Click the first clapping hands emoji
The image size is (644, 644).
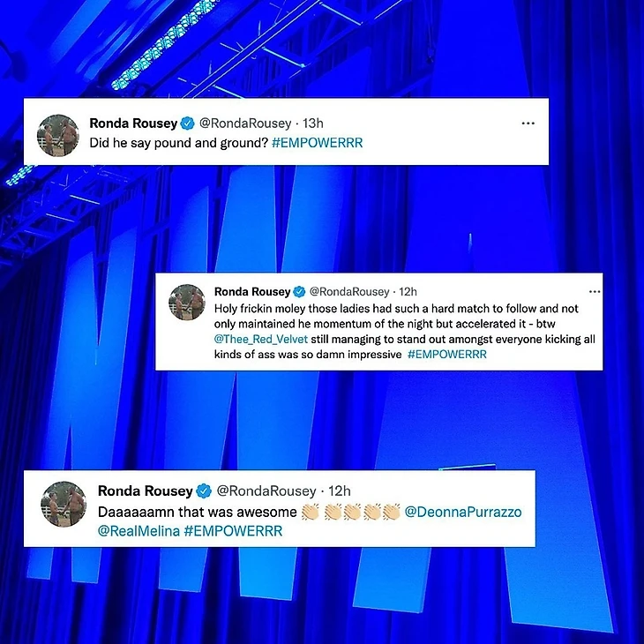(x=310, y=513)
